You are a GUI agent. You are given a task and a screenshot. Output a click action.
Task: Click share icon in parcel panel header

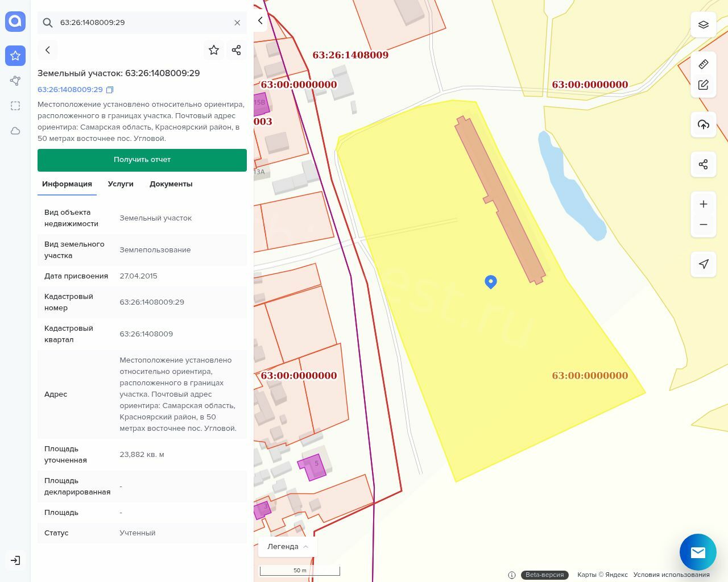237,50
